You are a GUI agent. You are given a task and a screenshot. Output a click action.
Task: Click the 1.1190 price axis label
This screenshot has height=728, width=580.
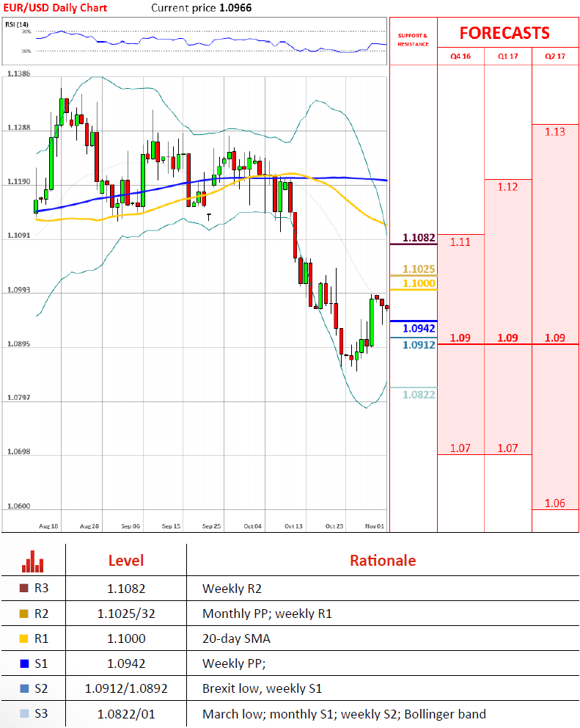18,181
